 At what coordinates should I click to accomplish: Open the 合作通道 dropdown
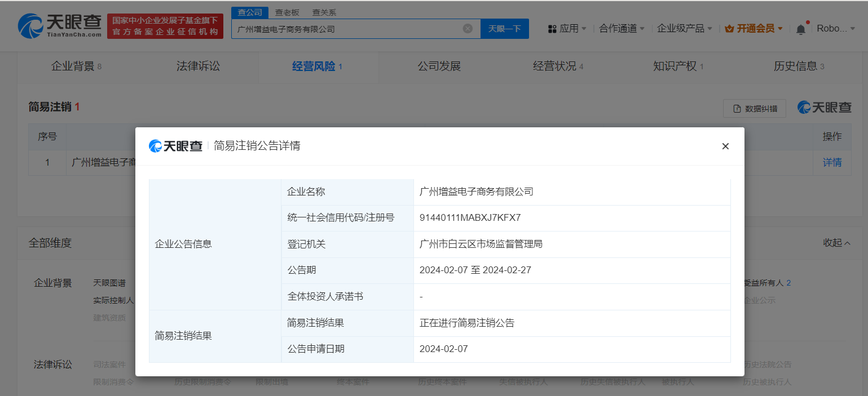coord(622,29)
